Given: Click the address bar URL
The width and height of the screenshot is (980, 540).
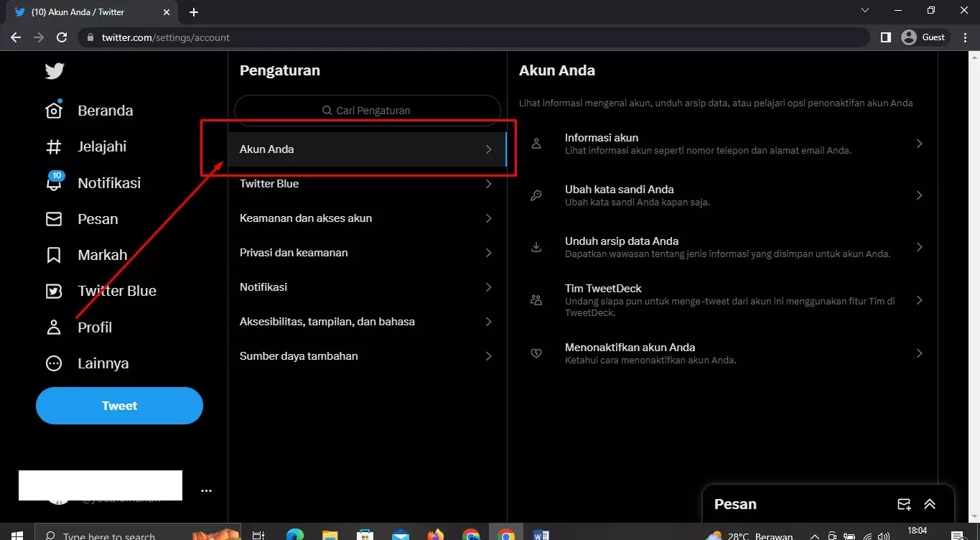Looking at the screenshot, I should pos(166,37).
